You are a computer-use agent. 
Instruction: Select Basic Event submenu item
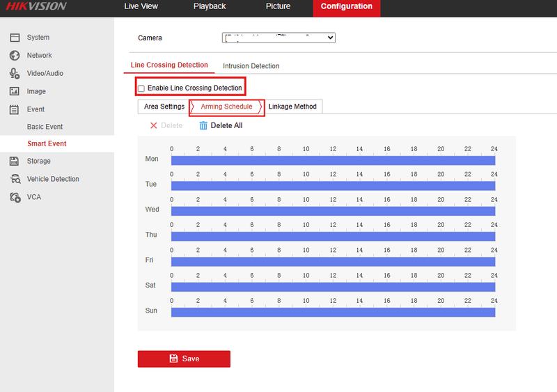(x=45, y=127)
